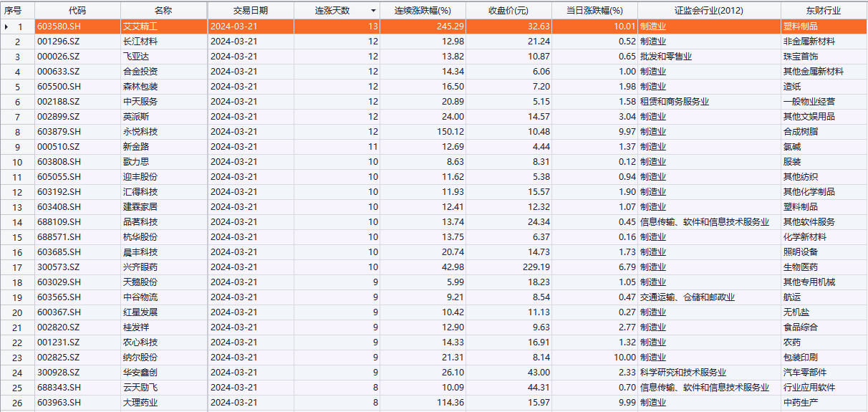Click the 东财行业 column header
The image size is (868, 412).
pos(821,11)
